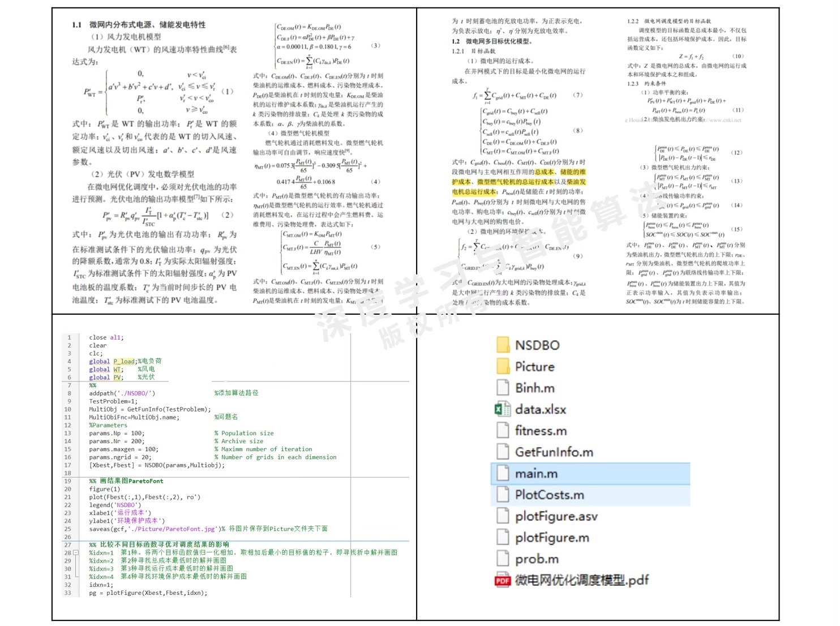Click the '%Parameters' comment on line 12
The width and height of the screenshot is (840, 626).
click(x=108, y=425)
